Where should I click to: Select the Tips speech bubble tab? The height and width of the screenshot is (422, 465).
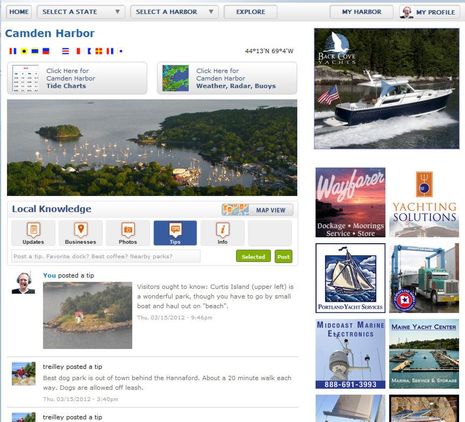(175, 233)
